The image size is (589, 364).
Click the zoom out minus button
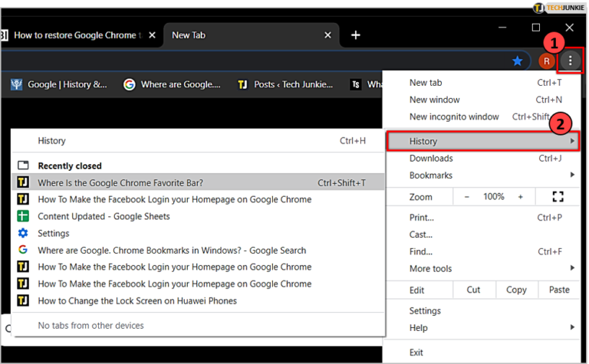click(x=466, y=197)
